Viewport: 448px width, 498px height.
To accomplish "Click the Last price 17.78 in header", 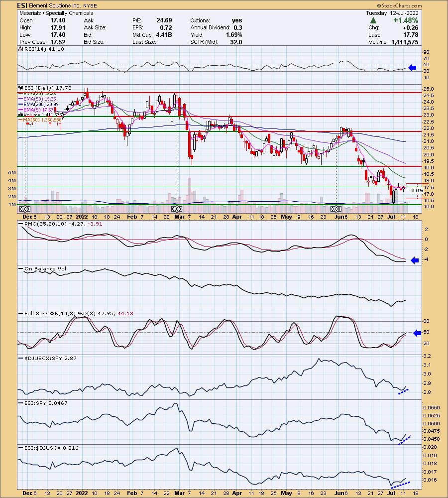I will click(411, 35).
